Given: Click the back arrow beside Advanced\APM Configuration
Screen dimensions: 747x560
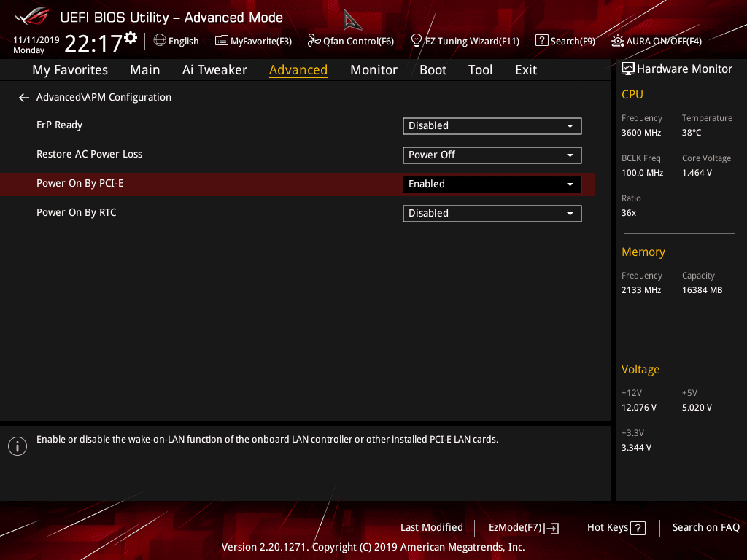Looking at the screenshot, I should (24, 98).
